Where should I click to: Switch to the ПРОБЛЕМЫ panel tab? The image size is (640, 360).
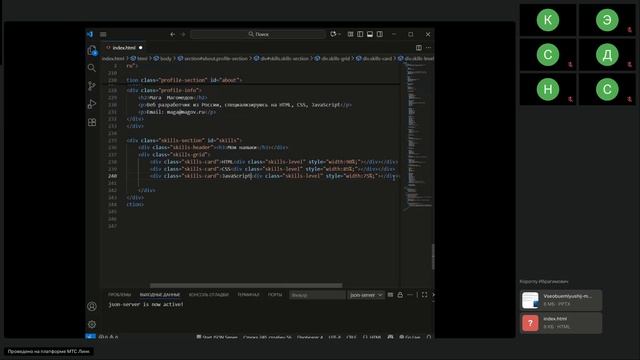coord(120,295)
